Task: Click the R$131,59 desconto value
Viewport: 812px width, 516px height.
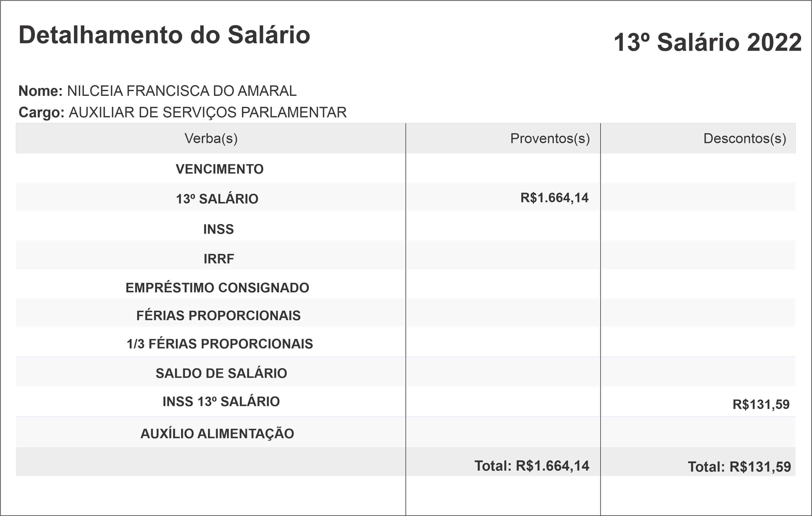Action: (x=761, y=404)
